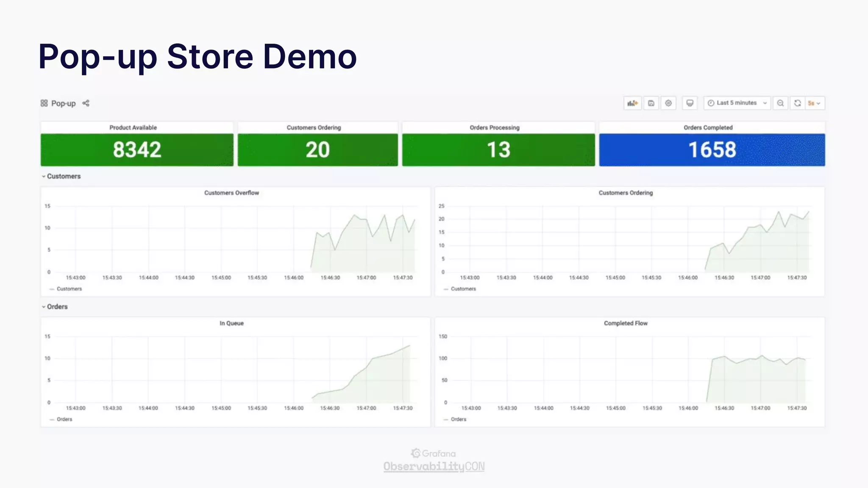Screen dimensions: 868x488
Task: Click the dashboards grid icon beside Pop-up
Action: click(44, 103)
